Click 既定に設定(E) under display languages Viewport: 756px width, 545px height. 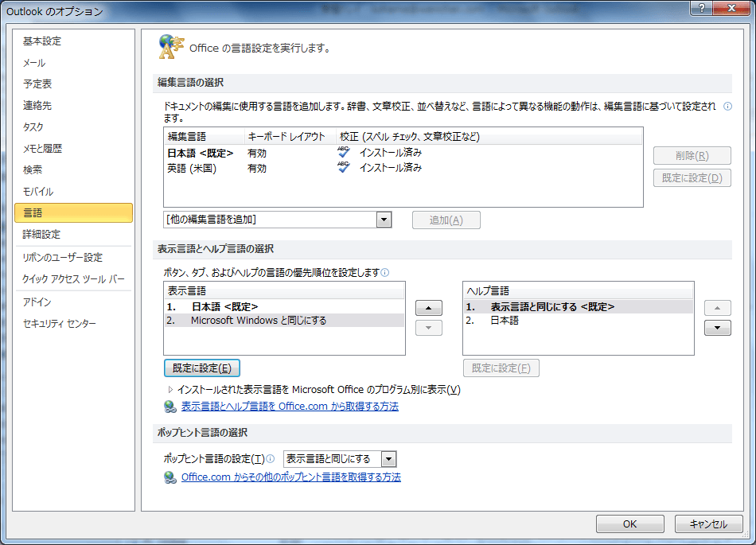pos(202,368)
